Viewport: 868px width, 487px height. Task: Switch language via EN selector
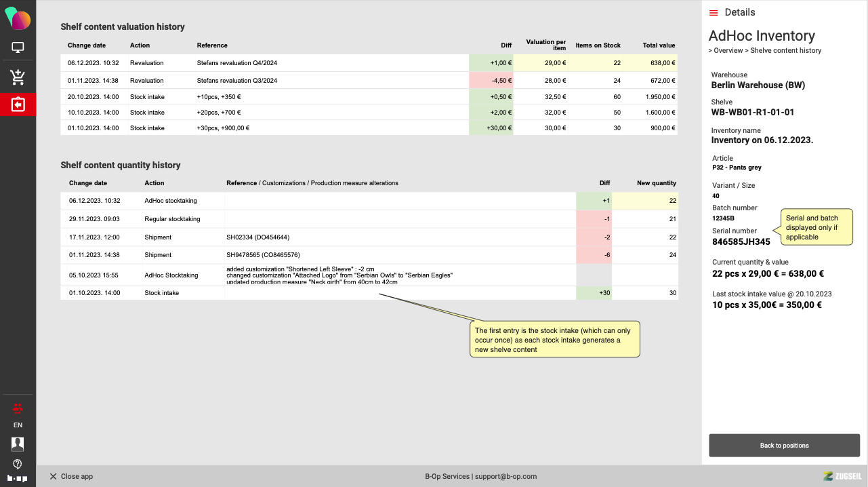pos(18,425)
